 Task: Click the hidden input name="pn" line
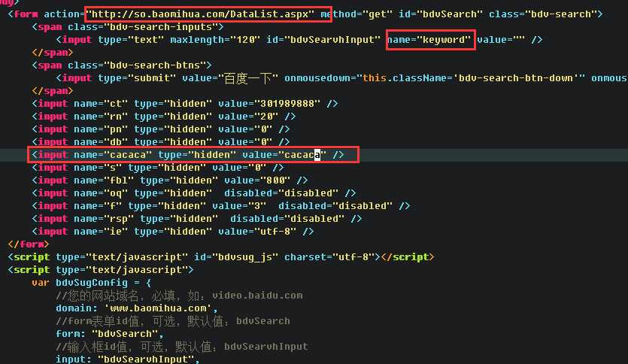click(161, 129)
